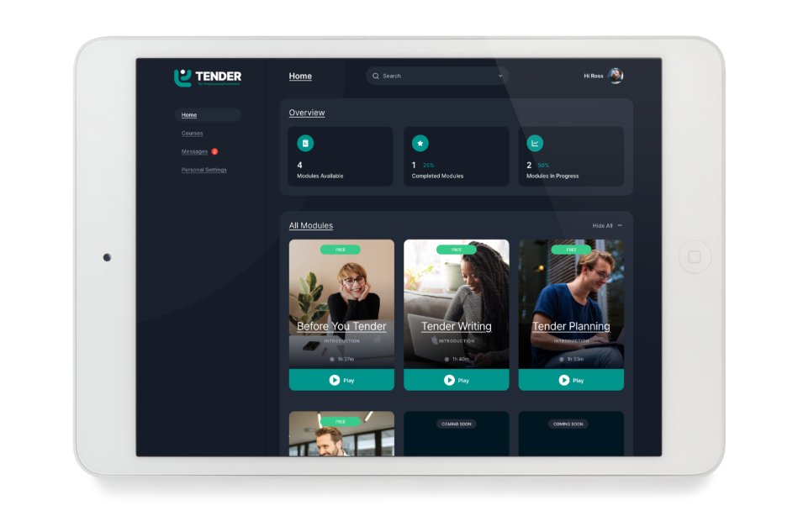Go to Personal Settings
798x532 pixels.
(203, 170)
